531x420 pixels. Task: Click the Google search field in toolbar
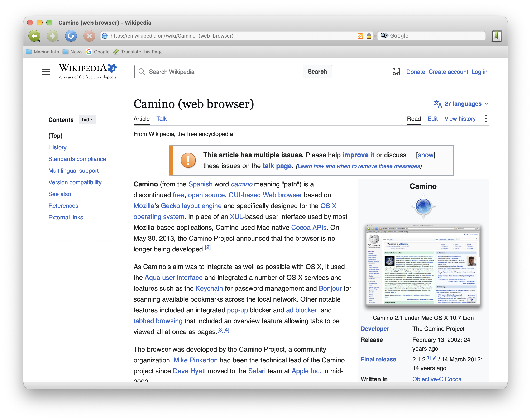(x=432, y=36)
